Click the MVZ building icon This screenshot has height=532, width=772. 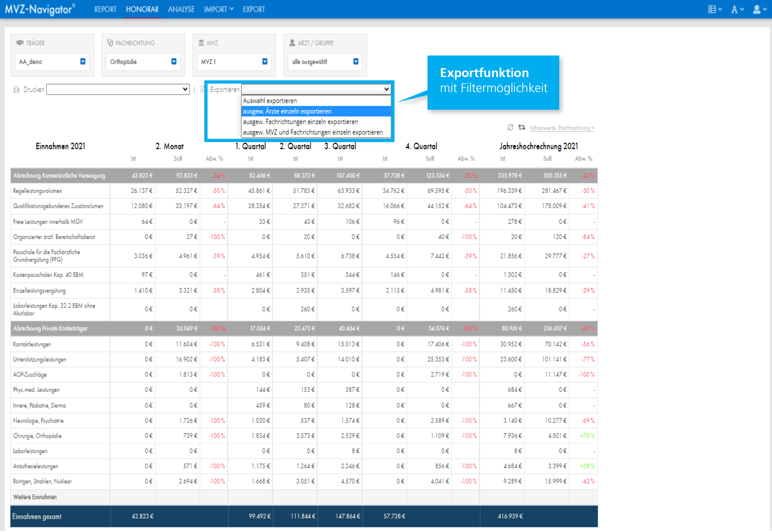tap(201, 43)
